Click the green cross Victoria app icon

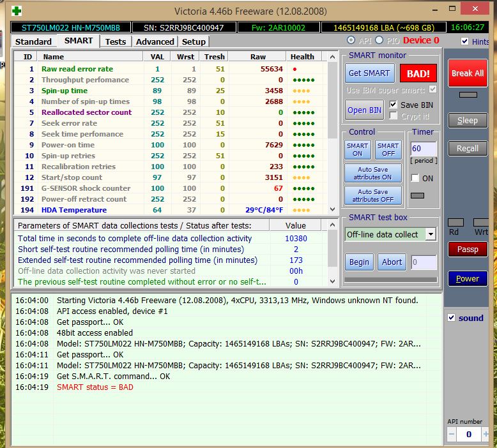[x=17, y=11]
